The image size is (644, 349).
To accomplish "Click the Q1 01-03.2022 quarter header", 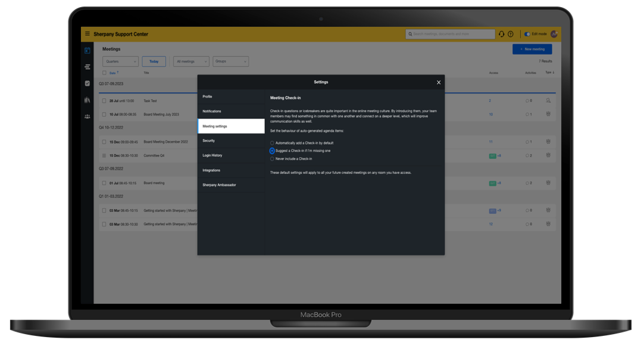I will 111,196.
